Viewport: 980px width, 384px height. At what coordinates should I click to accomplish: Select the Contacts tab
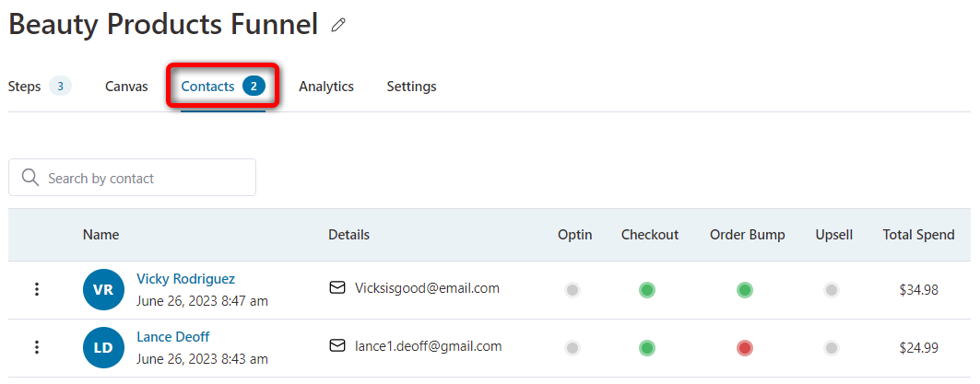pos(223,87)
